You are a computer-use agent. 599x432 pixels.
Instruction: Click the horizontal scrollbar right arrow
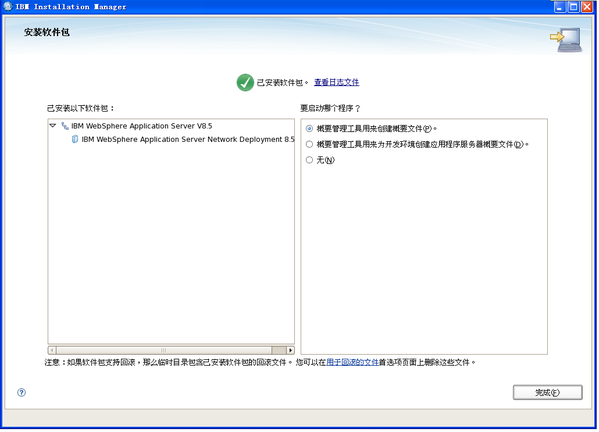(291, 350)
